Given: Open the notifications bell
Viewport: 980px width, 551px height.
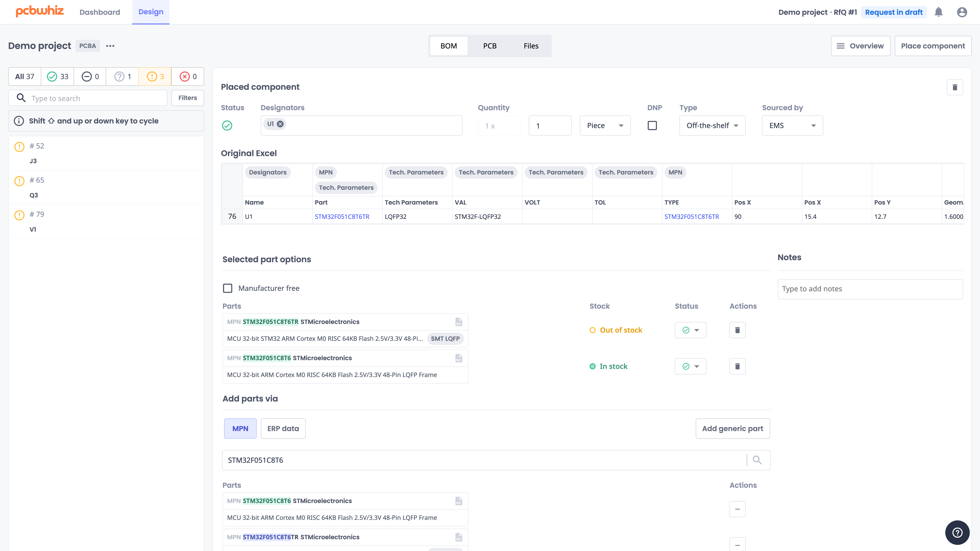Looking at the screenshot, I should tap(938, 12).
